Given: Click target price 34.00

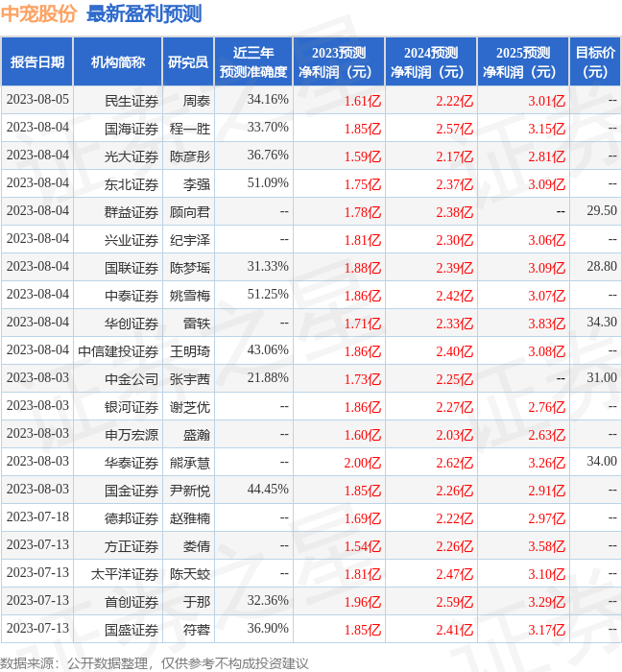Looking at the screenshot, I should click(602, 462).
